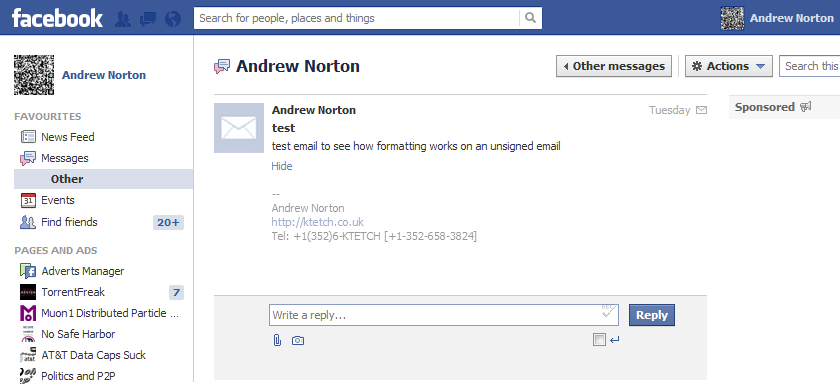Click the Facebook logo
This screenshot has width=840, height=391.
point(57,18)
